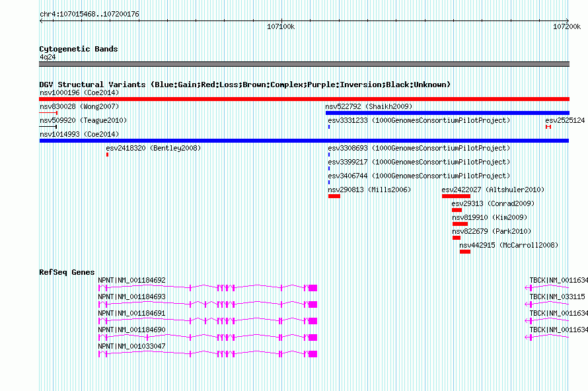Select the black nsv509920 variant line
Viewport: 588px width, 391px height.
pos(48,127)
